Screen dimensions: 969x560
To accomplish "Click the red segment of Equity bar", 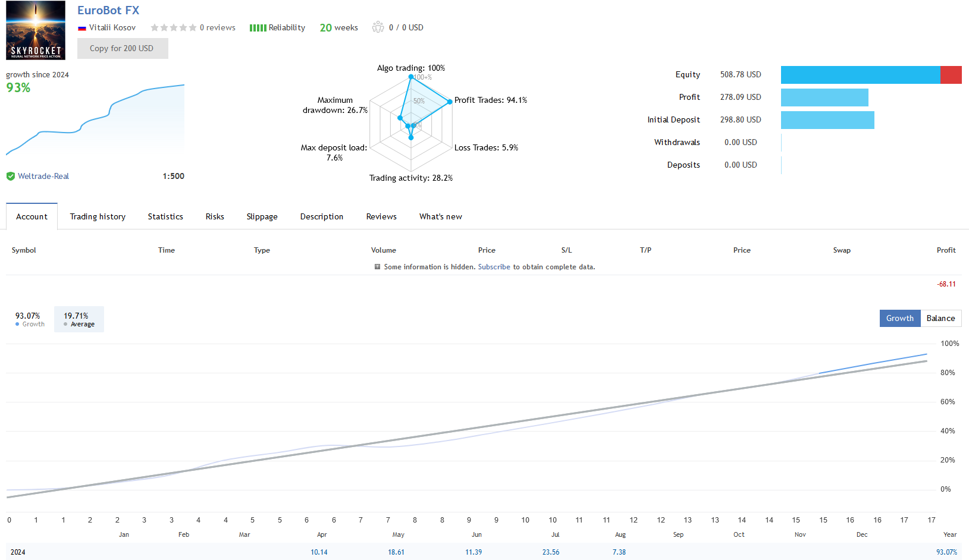I will point(951,75).
